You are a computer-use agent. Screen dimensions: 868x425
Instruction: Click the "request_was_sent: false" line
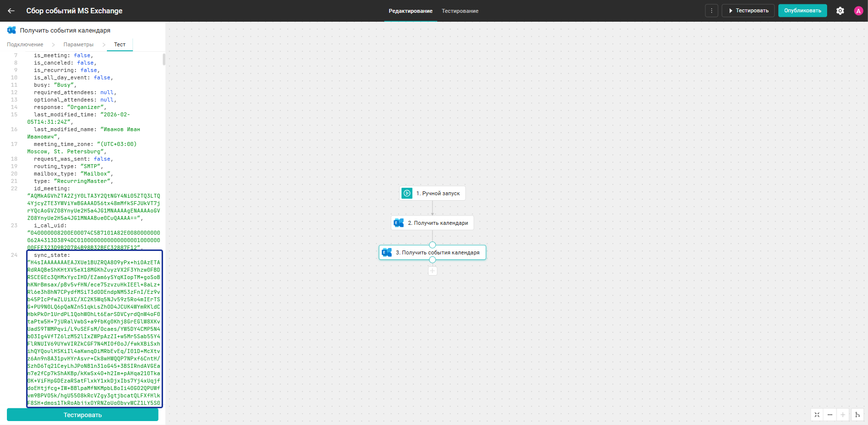(73, 159)
